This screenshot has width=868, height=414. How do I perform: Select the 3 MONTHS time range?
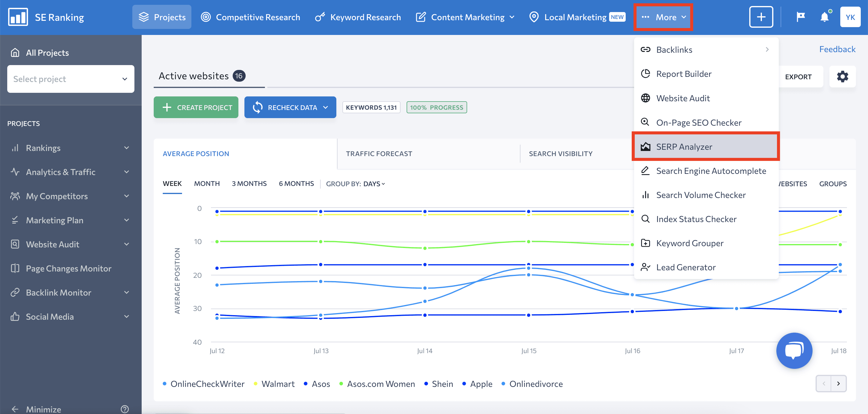coord(249,184)
